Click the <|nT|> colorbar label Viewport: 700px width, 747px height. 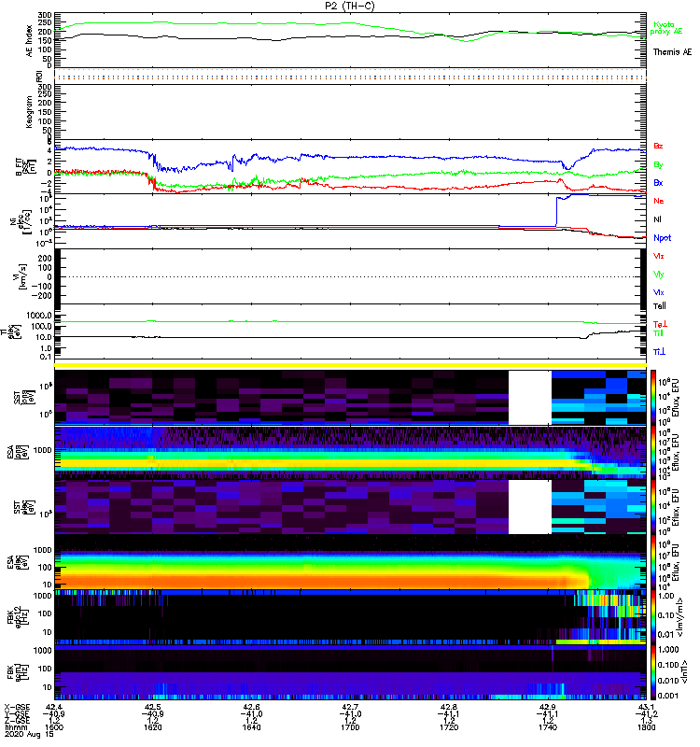click(684, 671)
